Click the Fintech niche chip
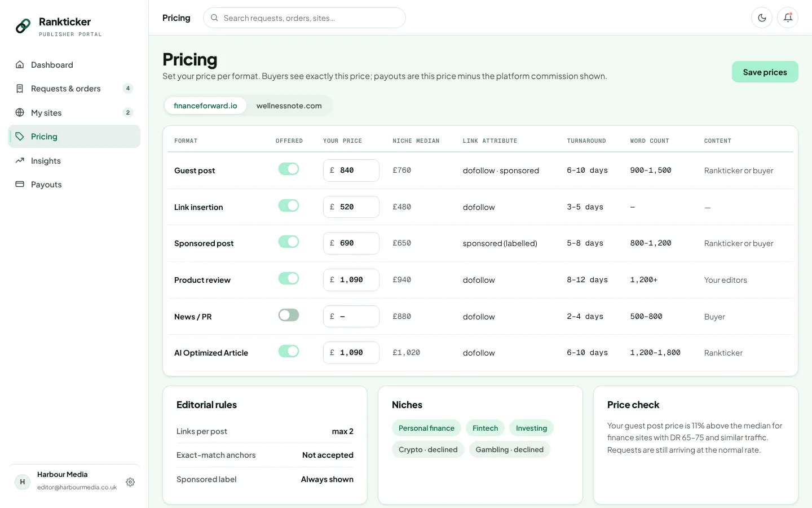Screen dimensions: 812x508 (485, 428)
